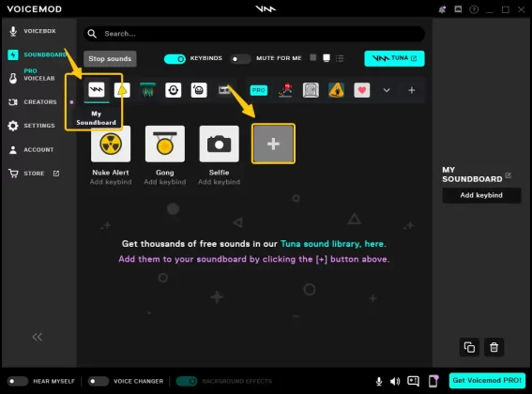
Task: Open the help question mark icon
Action: [x=474, y=9]
